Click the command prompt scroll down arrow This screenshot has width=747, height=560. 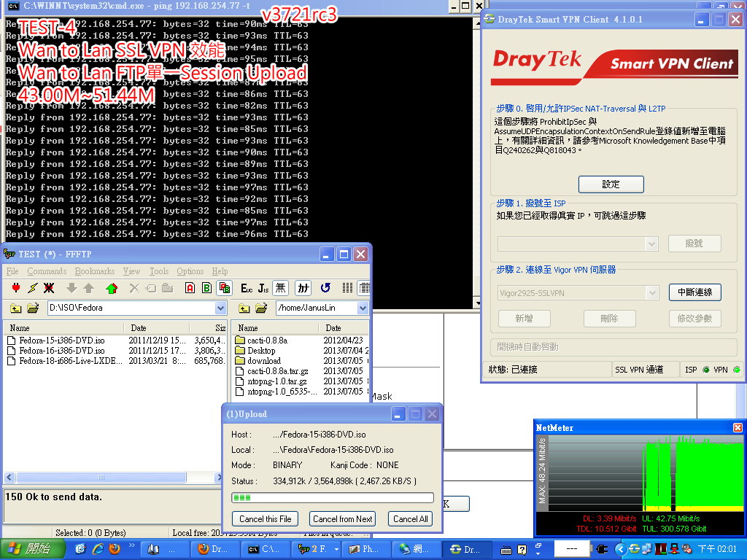(478, 303)
